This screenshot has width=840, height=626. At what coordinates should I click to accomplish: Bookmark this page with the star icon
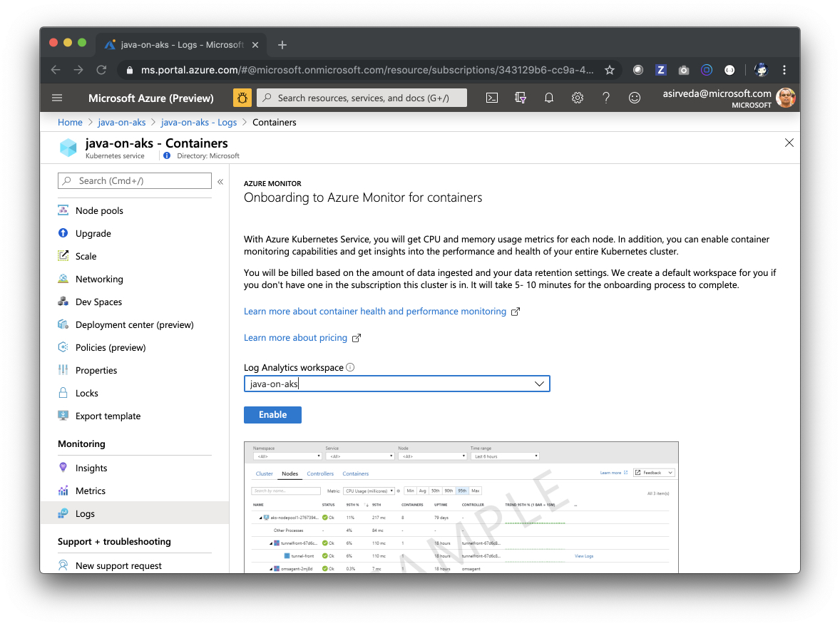point(610,70)
